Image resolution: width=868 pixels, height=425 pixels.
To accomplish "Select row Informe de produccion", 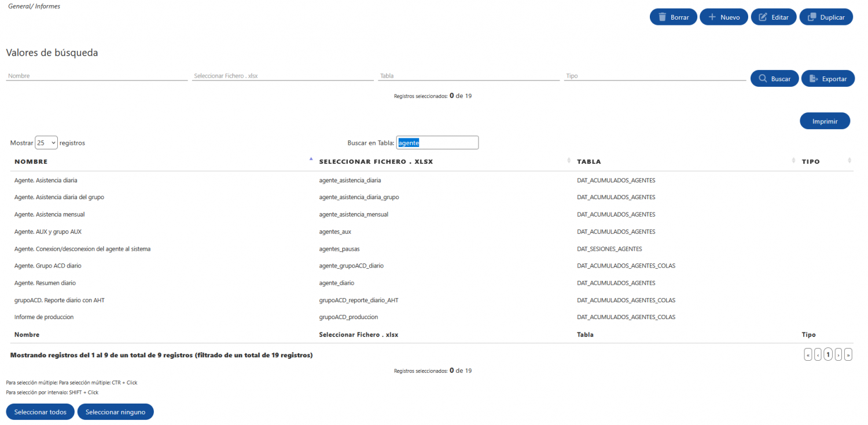I will pyautogui.click(x=432, y=317).
